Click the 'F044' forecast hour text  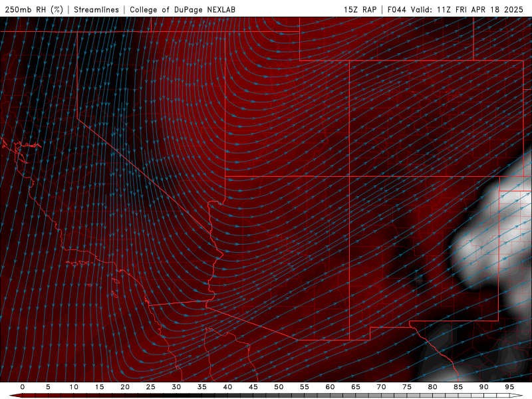pos(397,9)
